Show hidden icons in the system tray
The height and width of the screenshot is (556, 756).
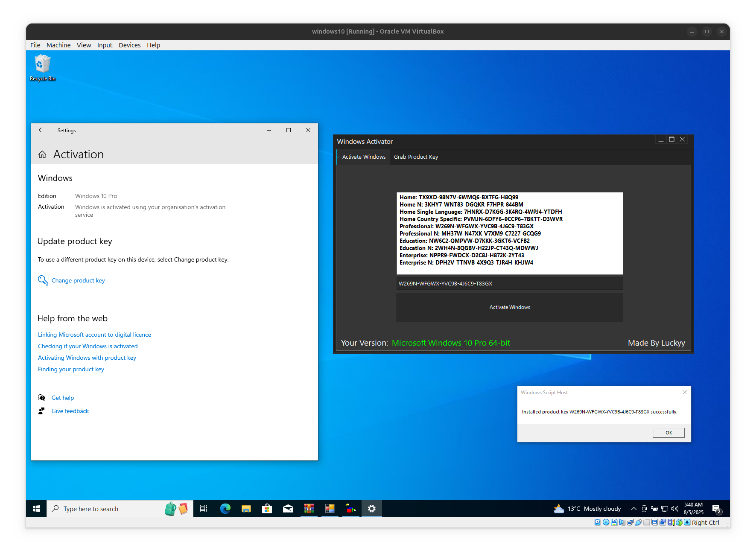tap(633, 509)
